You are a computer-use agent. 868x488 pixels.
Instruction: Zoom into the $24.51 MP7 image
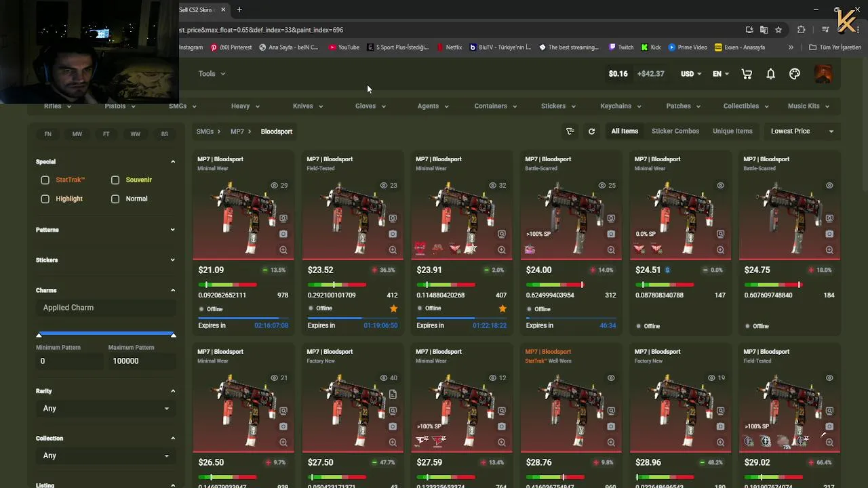click(720, 250)
